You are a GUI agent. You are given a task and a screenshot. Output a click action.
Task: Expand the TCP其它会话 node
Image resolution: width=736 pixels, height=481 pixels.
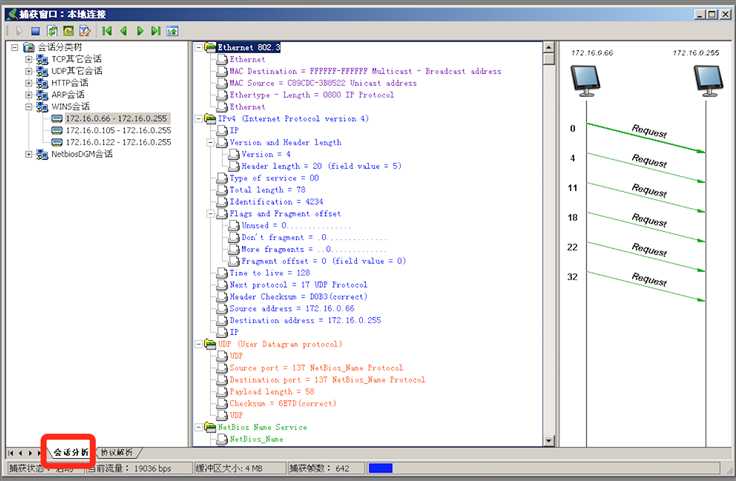click(x=29, y=59)
